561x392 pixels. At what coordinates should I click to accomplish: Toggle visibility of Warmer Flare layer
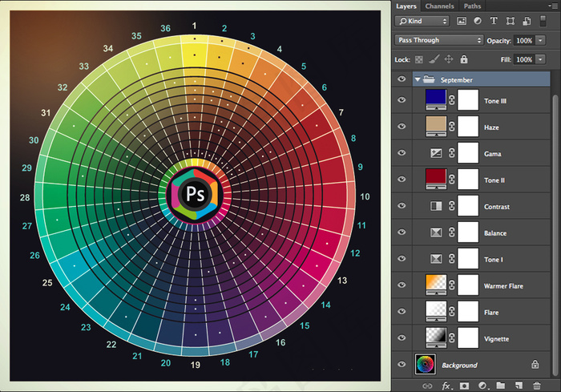[402, 285]
